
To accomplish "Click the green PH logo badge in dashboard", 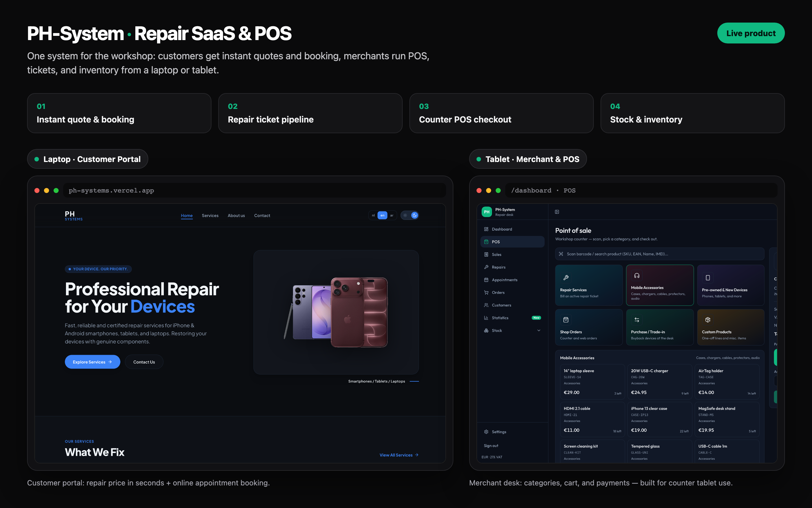I will pyautogui.click(x=487, y=212).
